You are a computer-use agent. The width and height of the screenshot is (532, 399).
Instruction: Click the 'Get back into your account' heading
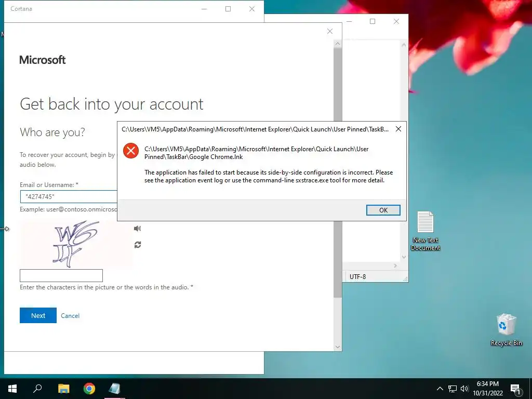click(111, 104)
